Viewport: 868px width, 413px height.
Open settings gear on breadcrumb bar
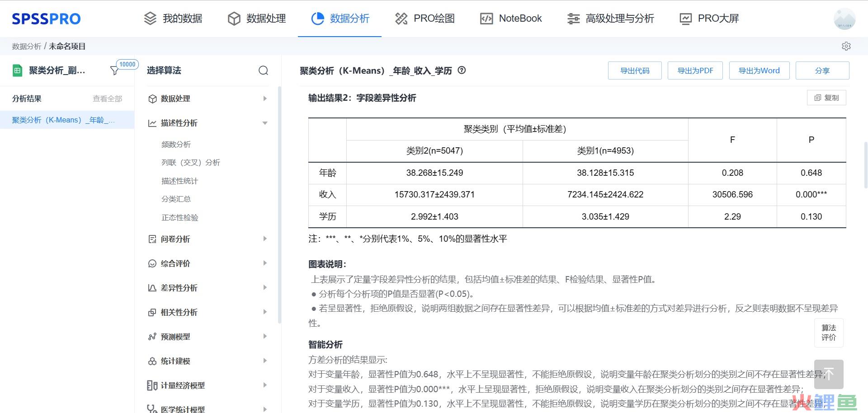[x=846, y=46]
